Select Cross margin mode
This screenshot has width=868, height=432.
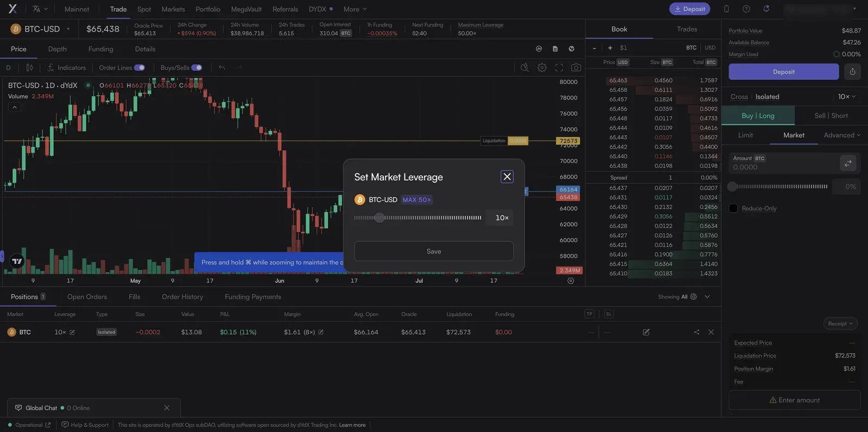tap(739, 97)
